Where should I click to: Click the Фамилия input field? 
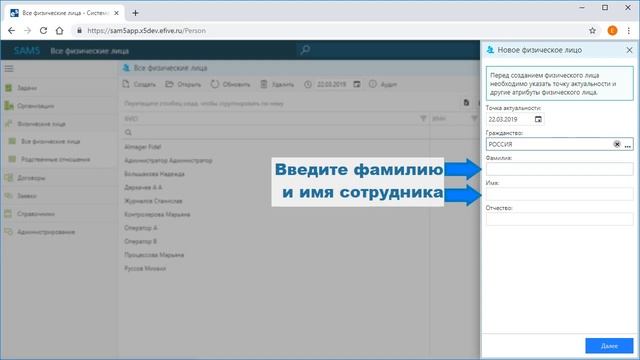tap(559, 169)
